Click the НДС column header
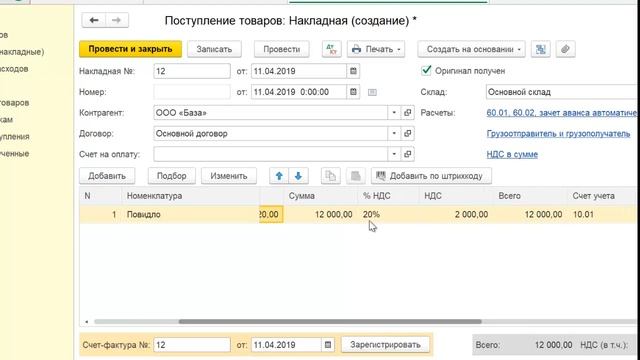The width and height of the screenshot is (640, 360). [456, 196]
